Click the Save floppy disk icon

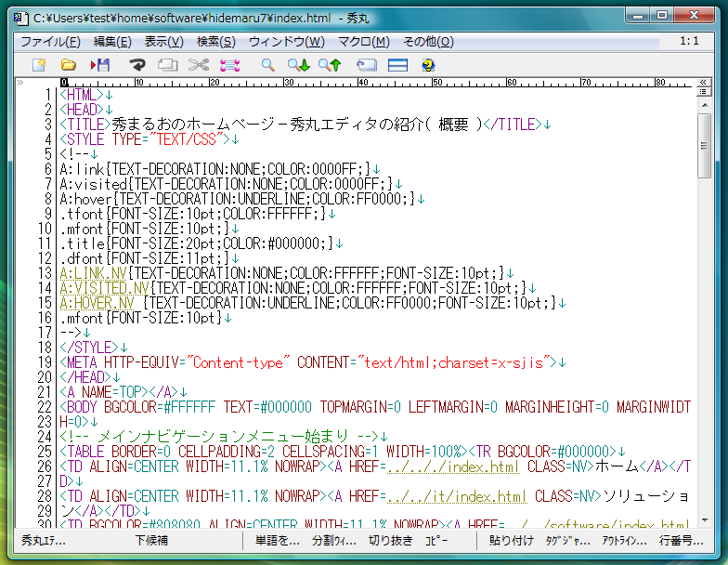pos(100,65)
